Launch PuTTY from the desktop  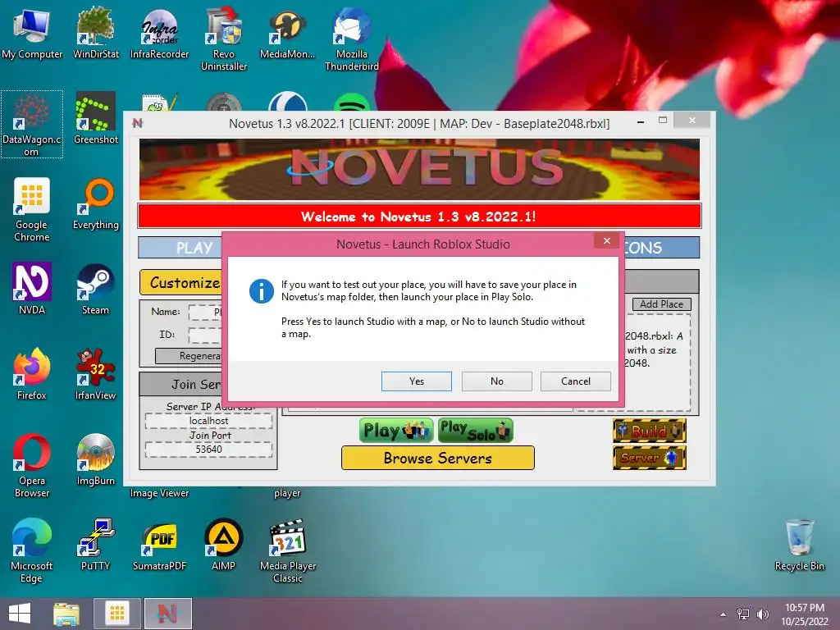(95, 546)
